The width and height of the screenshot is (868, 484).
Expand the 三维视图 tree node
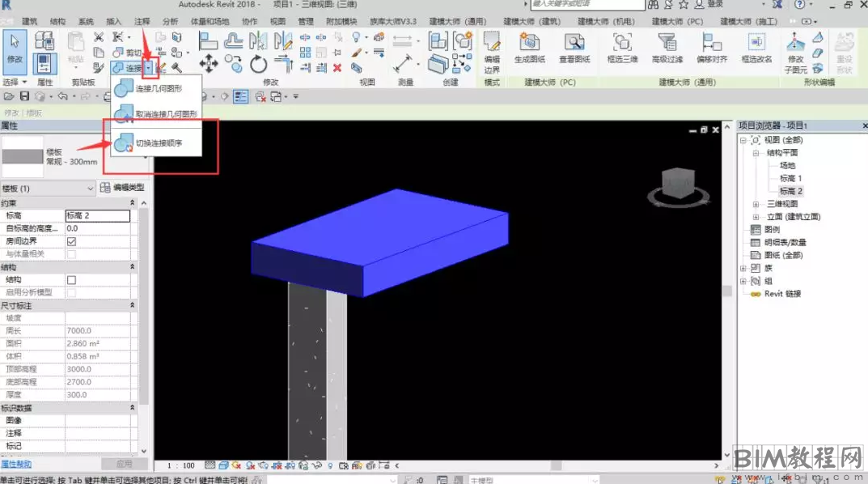(756, 204)
